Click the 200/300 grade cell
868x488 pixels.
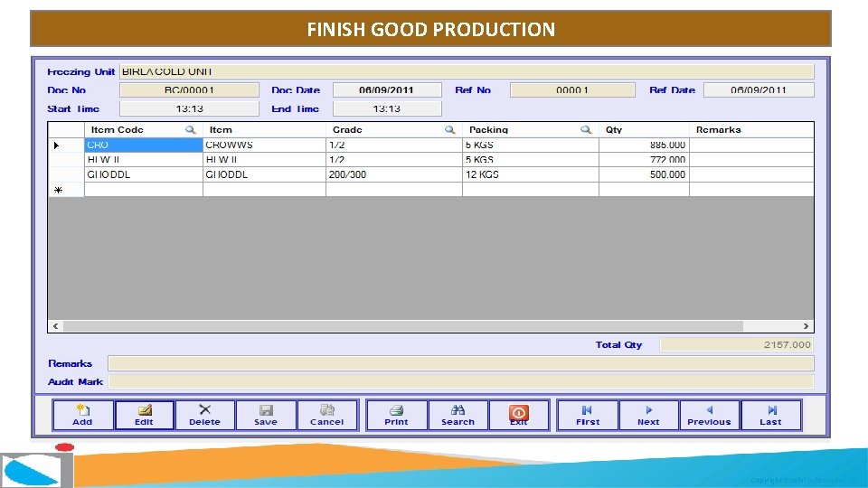(393, 174)
